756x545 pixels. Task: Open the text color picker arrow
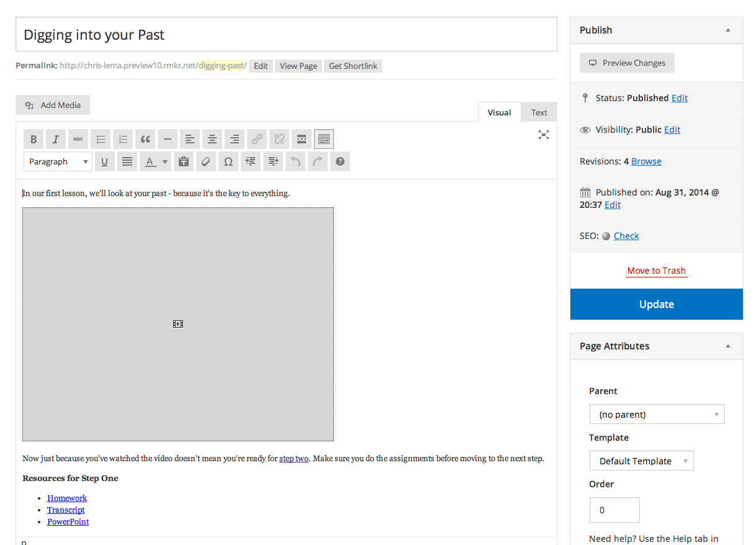coord(165,162)
